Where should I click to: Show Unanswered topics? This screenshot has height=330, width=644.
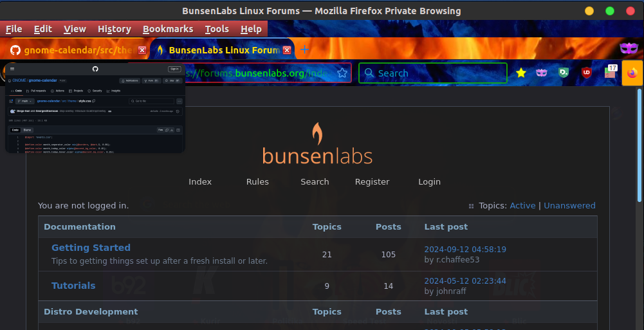569,206
